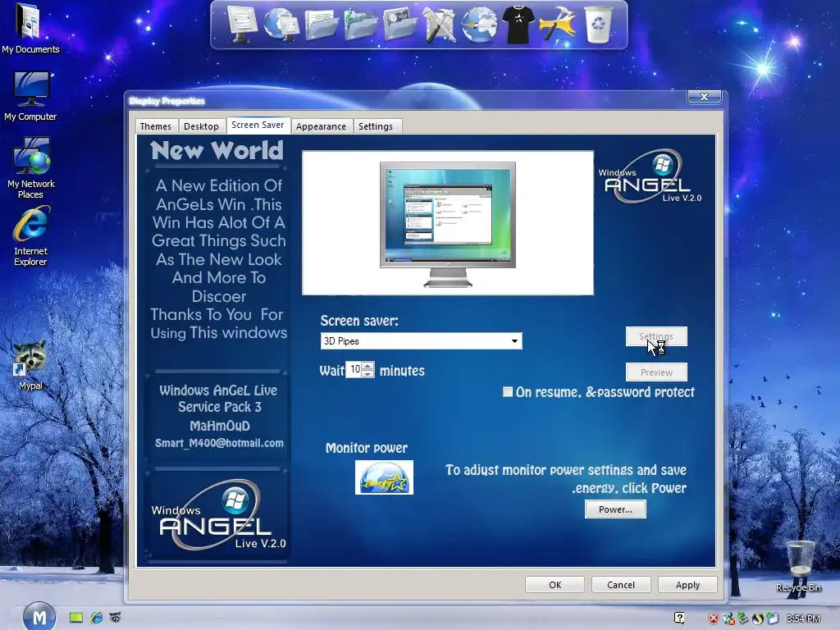This screenshot has height=630, width=840.
Task: Launch the raccoon Mypal quick launch icon
Action: (x=115, y=618)
